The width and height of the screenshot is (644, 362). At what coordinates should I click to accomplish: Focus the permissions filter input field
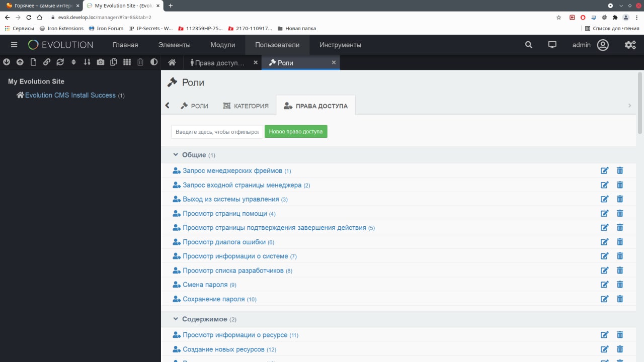click(x=217, y=132)
